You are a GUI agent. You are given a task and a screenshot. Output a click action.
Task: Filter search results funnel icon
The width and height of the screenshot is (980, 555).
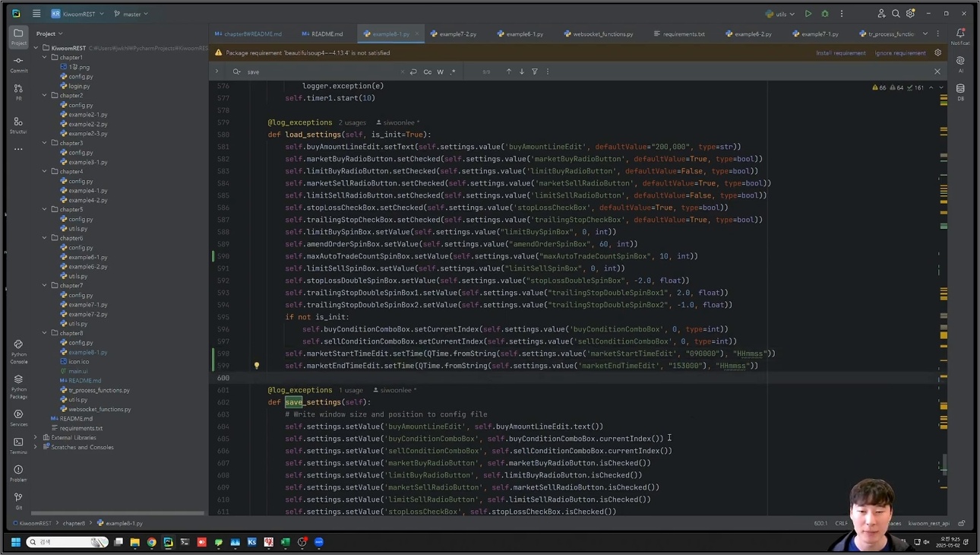(x=535, y=71)
